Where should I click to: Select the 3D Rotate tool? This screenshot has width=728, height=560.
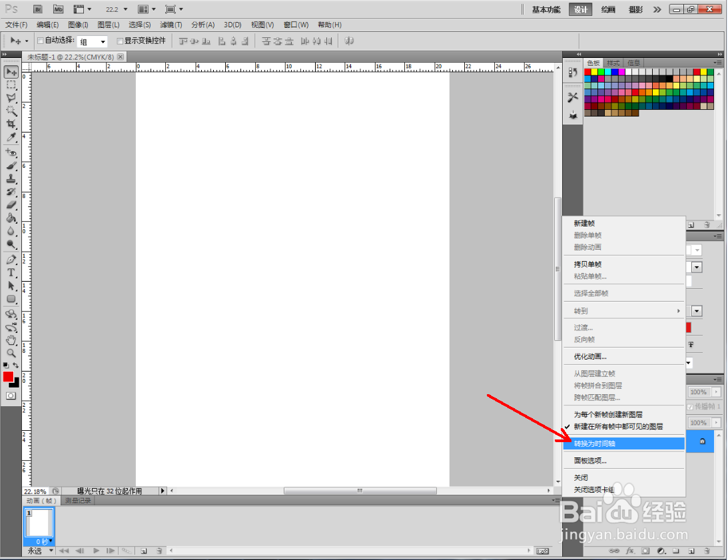pos(11,314)
